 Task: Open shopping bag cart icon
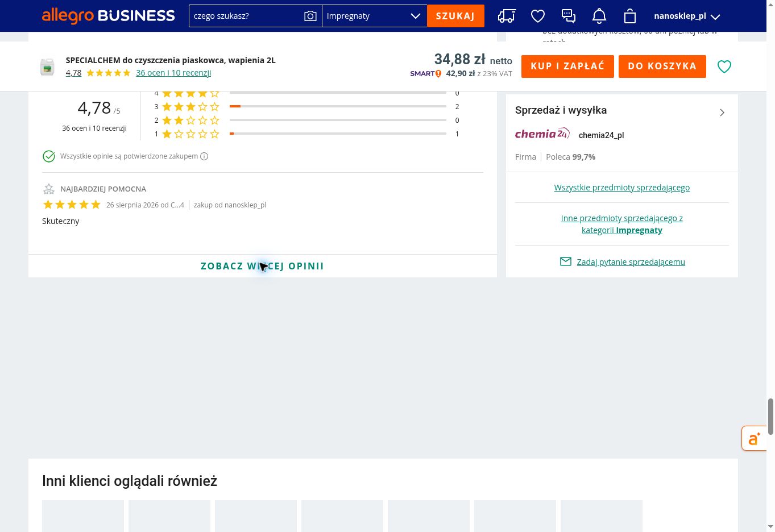pos(630,16)
